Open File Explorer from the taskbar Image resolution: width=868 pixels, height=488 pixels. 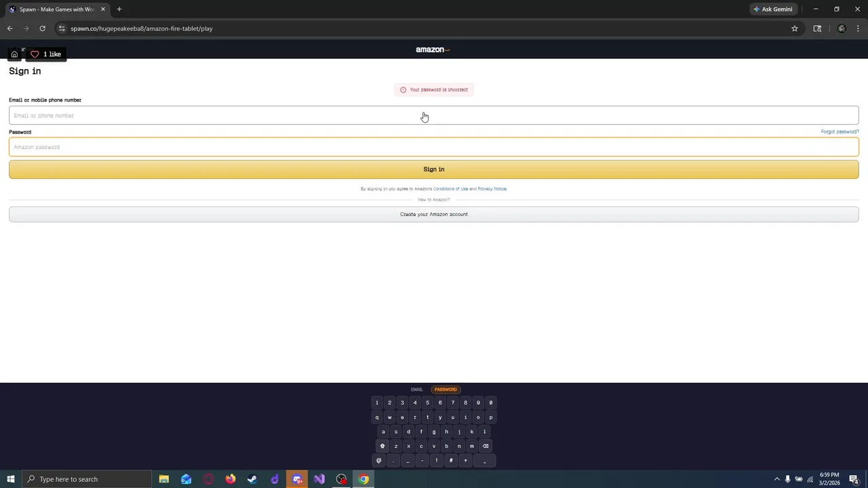tap(164, 479)
